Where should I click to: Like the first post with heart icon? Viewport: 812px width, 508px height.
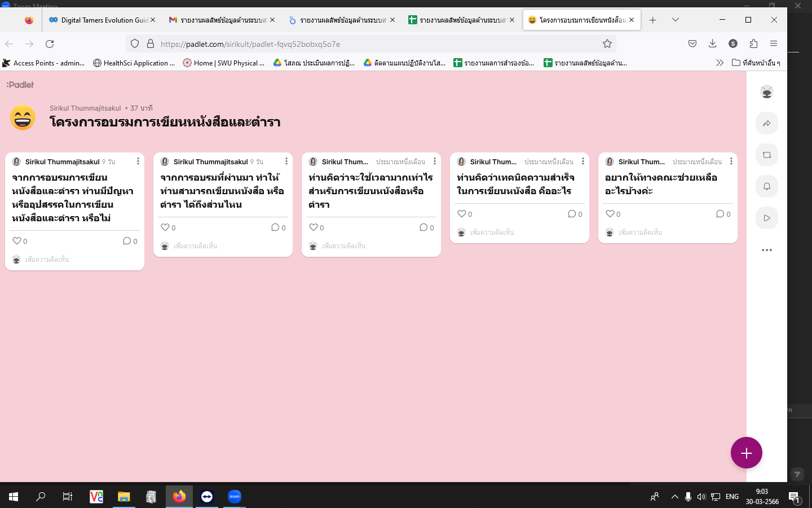[x=17, y=241]
